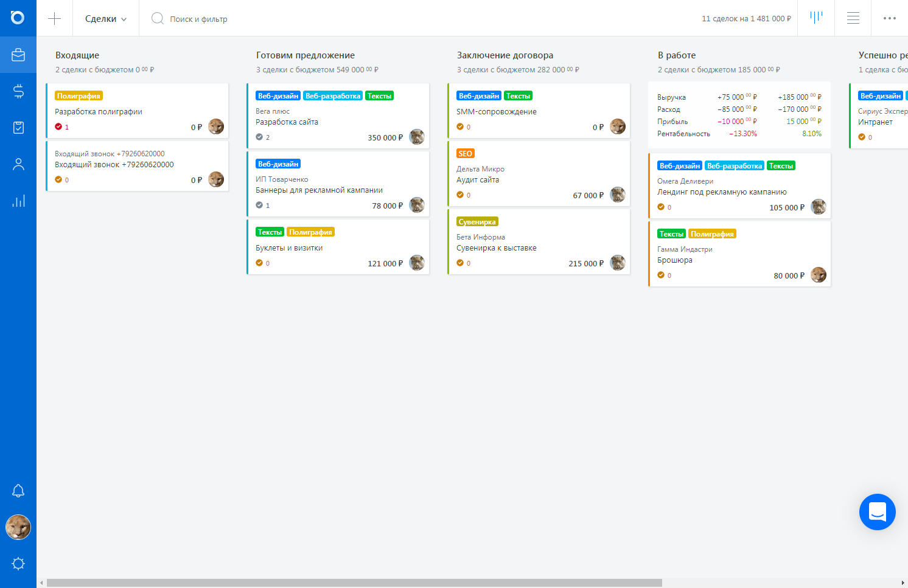Open the Брошюра deal
This screenshot has width=908, height=588.
(x=675, y=260)
